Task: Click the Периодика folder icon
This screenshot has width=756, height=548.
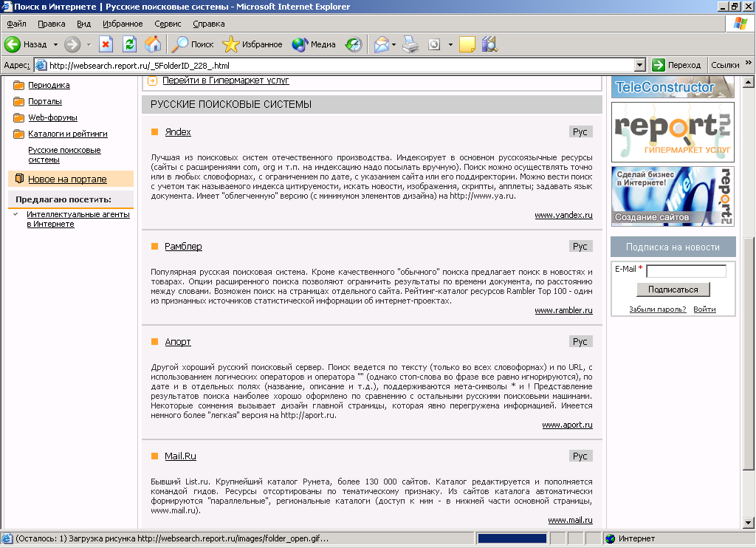Action: pos(18,86)
